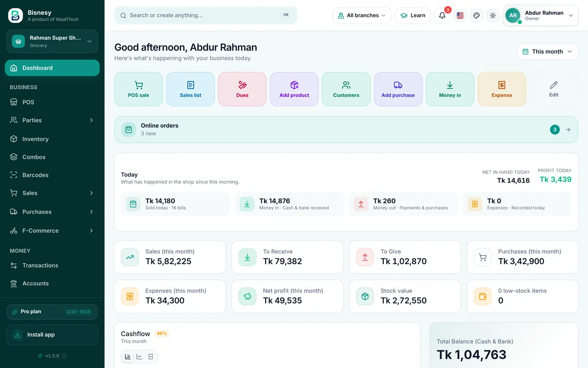Click the Edit shortcuts pencil
The width and height of the screenshot is (588, 368).
tap(554, 89)
